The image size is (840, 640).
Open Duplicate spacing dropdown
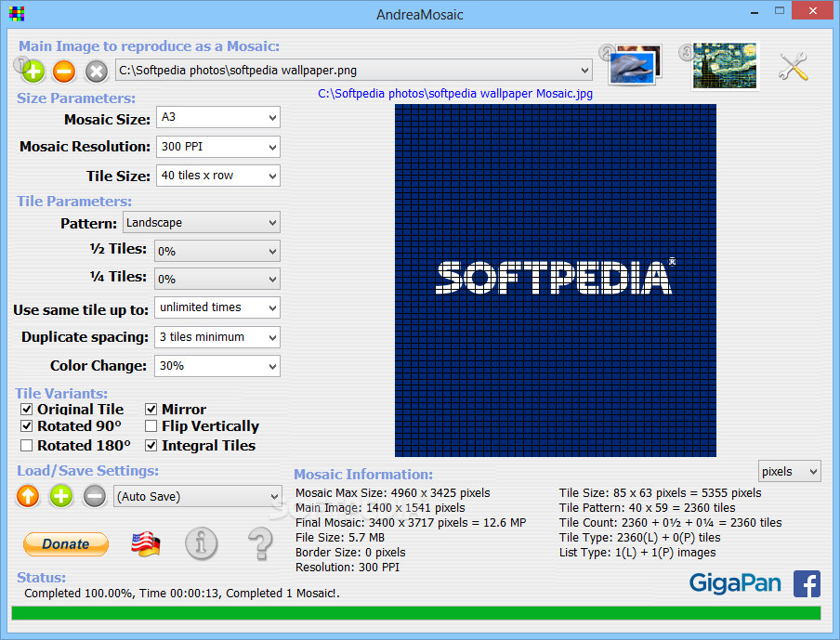[217, 337]
